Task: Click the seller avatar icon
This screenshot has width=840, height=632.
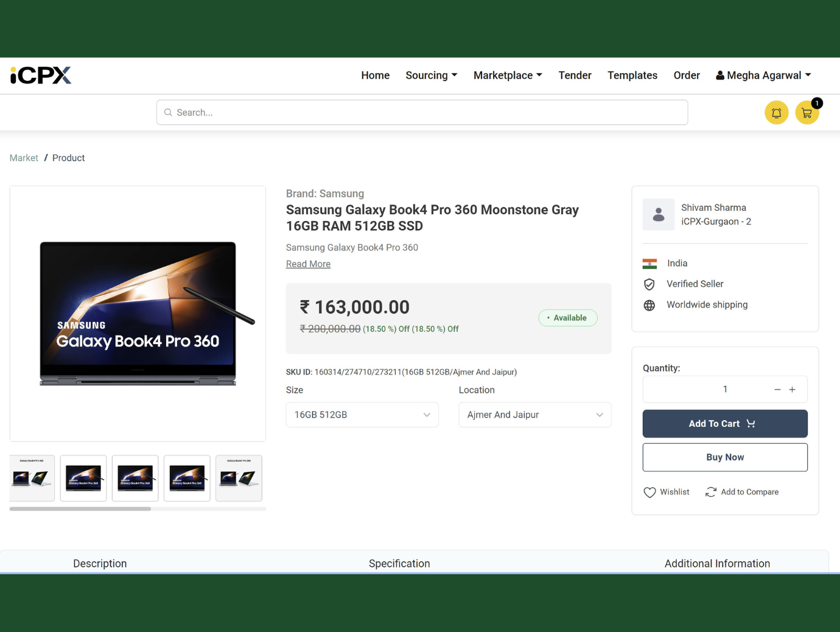Action: pos(659,214)
